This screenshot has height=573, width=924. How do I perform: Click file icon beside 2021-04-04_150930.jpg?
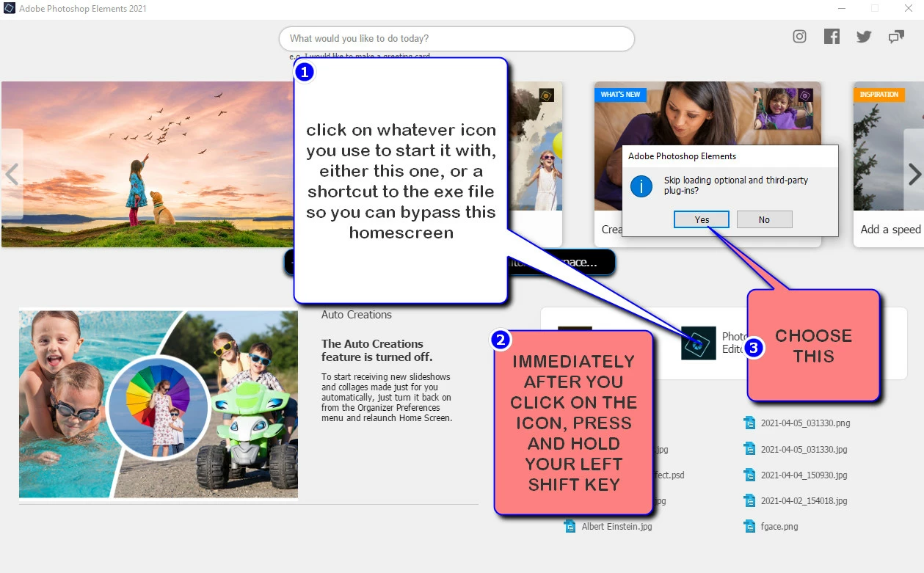click(749, 475)
